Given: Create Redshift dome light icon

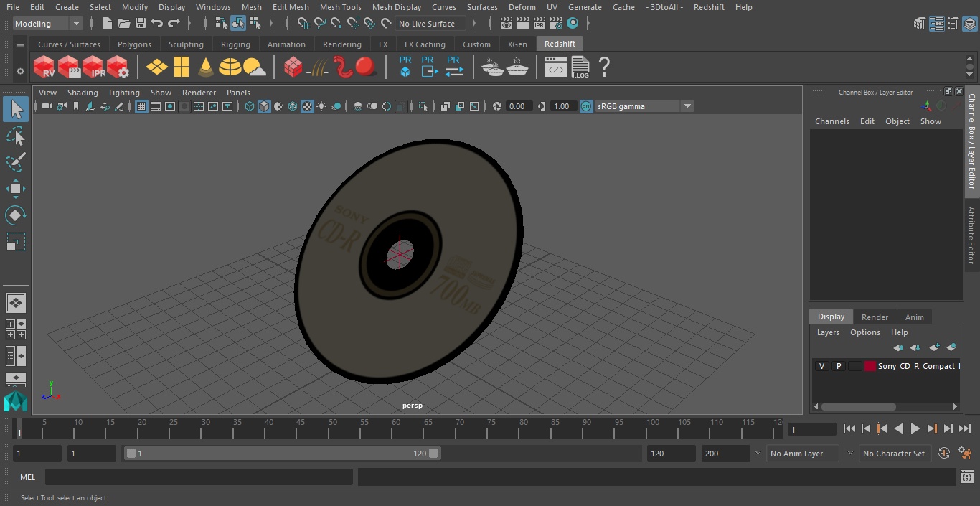Looking at the screenshot, I should (230, 67).
